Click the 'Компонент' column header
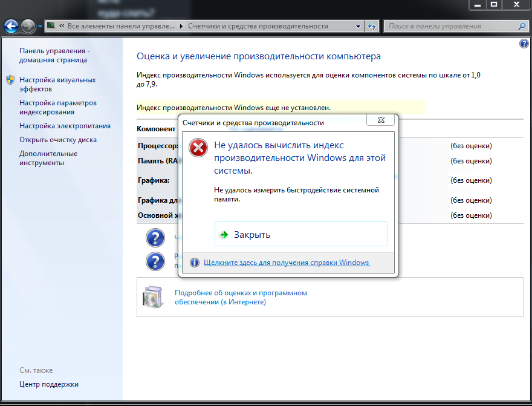Viewport: 532px width, 406px height. 156,129
